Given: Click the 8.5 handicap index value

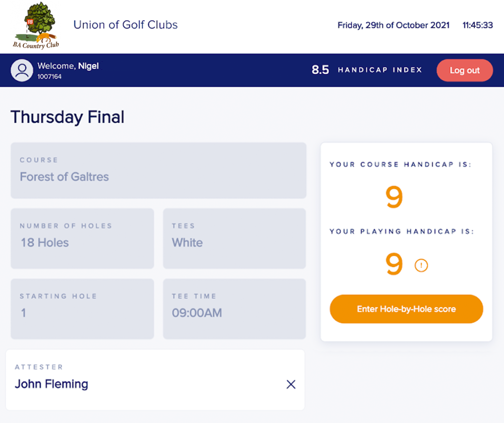Looking at the screenshot, I should [320, 70].
